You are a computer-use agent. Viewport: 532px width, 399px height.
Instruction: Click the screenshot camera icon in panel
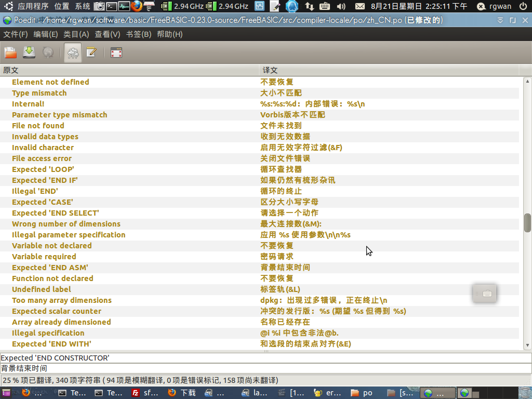(99, 6)
